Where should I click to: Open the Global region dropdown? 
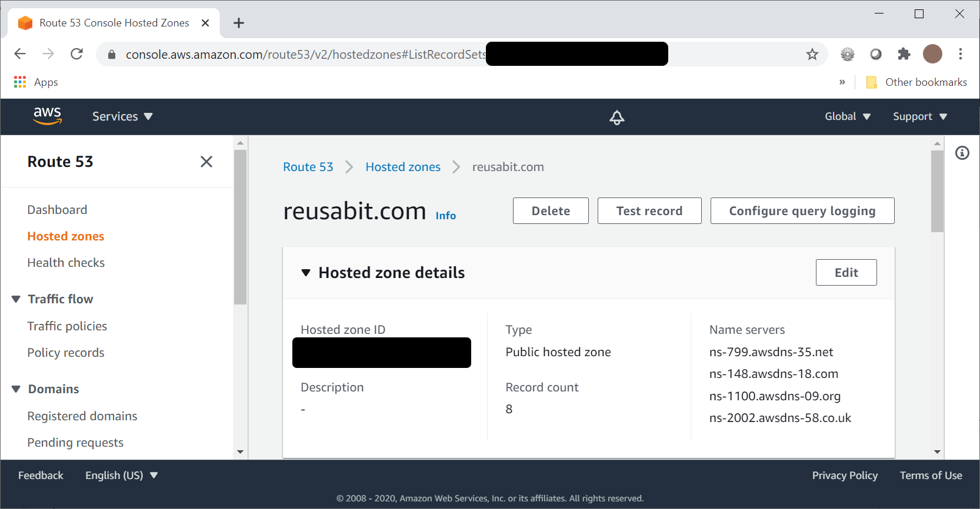[x=848, y=116]
